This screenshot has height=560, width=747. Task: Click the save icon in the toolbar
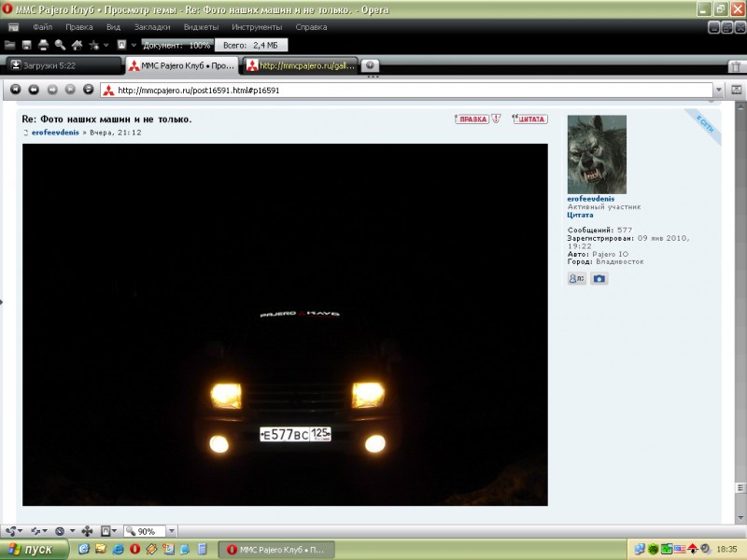(x=26, y=45)
